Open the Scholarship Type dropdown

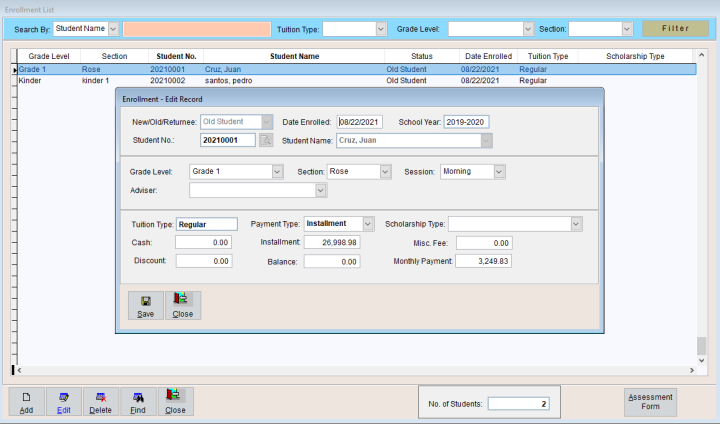point(576,224)
